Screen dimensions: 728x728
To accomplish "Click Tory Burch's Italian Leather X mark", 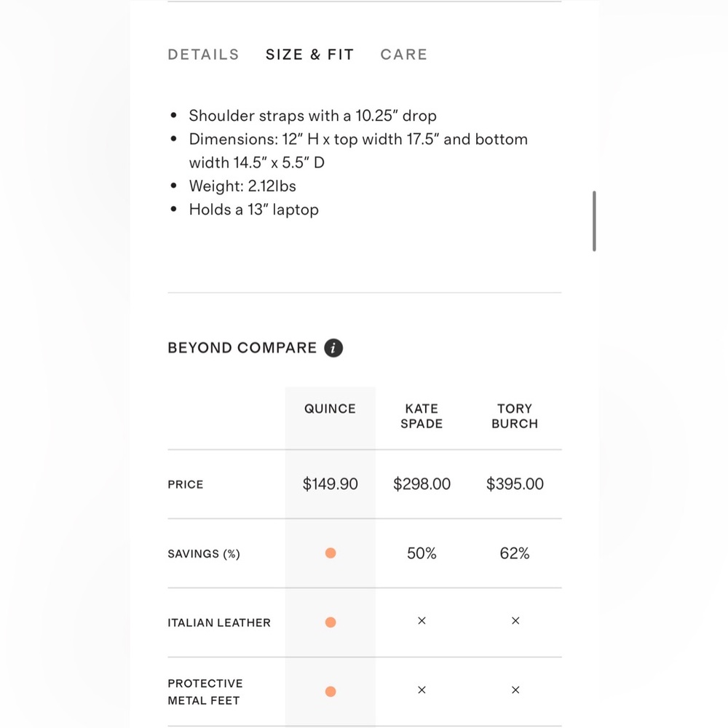I will (x=515, y=621).
